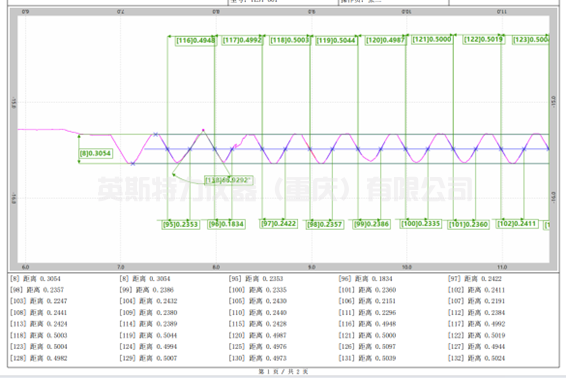Click the page indicator 第 1 页 / 共 2 页

(283, 372)
